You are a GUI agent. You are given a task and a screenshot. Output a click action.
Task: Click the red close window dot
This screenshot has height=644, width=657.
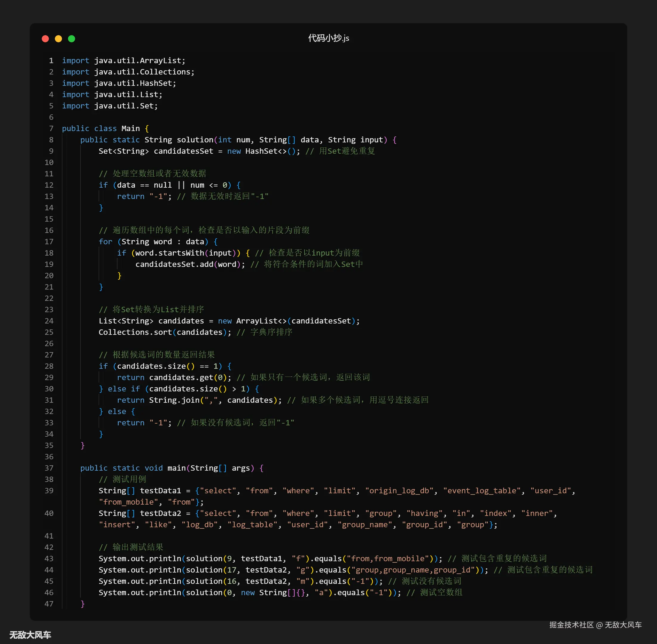[x=45, y=38]
